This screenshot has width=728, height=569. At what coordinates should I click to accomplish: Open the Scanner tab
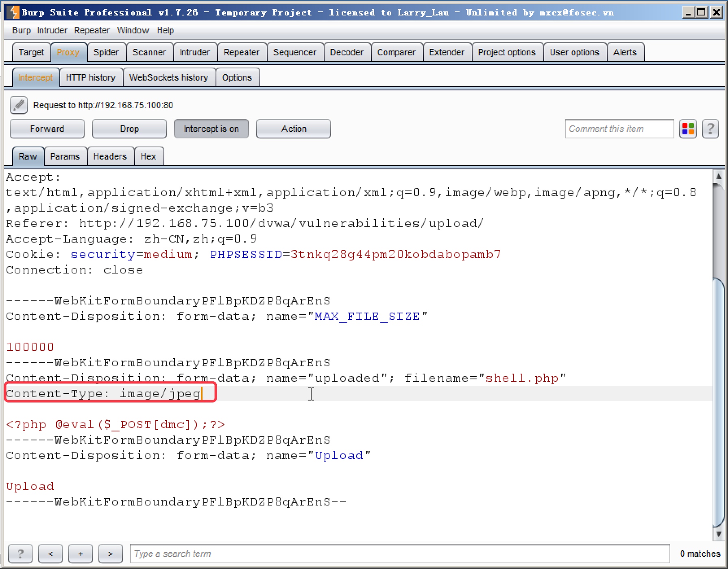(x=149, y=53)
